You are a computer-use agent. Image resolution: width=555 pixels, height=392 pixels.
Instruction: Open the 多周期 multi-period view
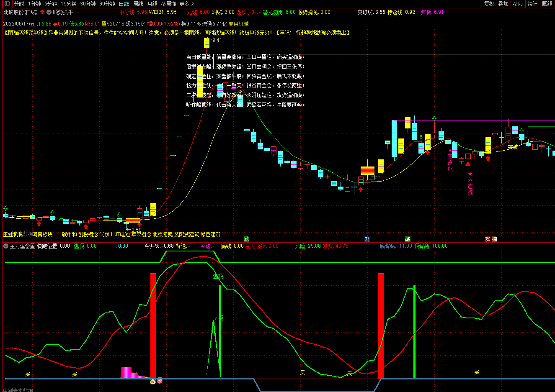(169, 4)
